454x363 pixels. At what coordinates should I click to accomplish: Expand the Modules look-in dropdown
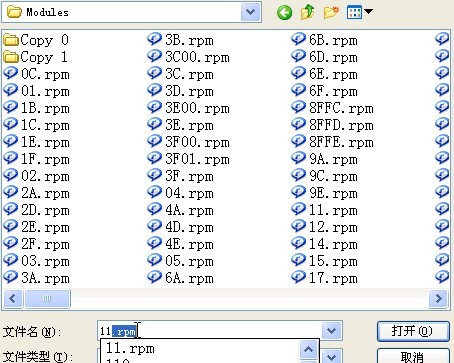[x=250, y=12]
